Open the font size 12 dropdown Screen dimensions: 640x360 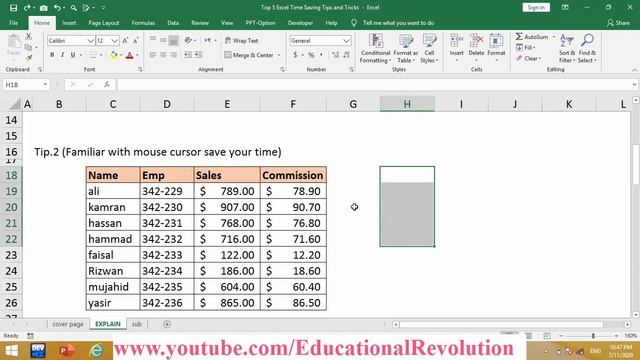pyautogui.click(x=114, y=40)
